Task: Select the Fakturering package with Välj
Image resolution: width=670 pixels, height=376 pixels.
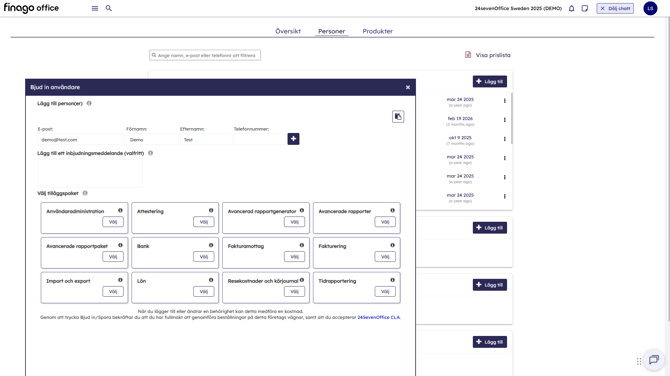Action: coord(385,257)
